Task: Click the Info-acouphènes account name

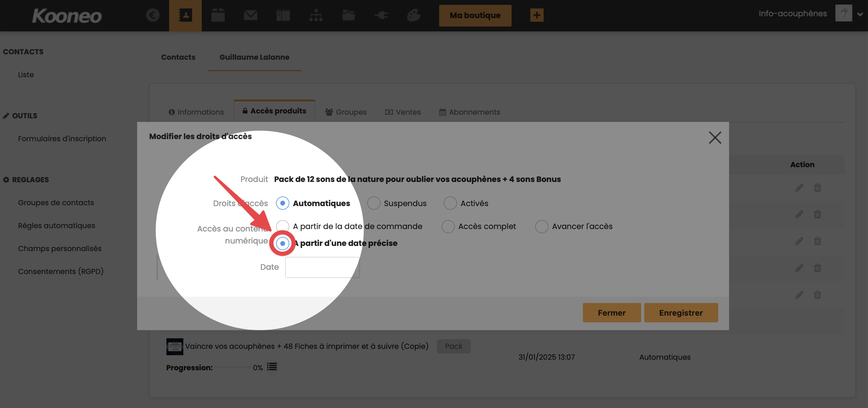Action: (x=792, y=14)
